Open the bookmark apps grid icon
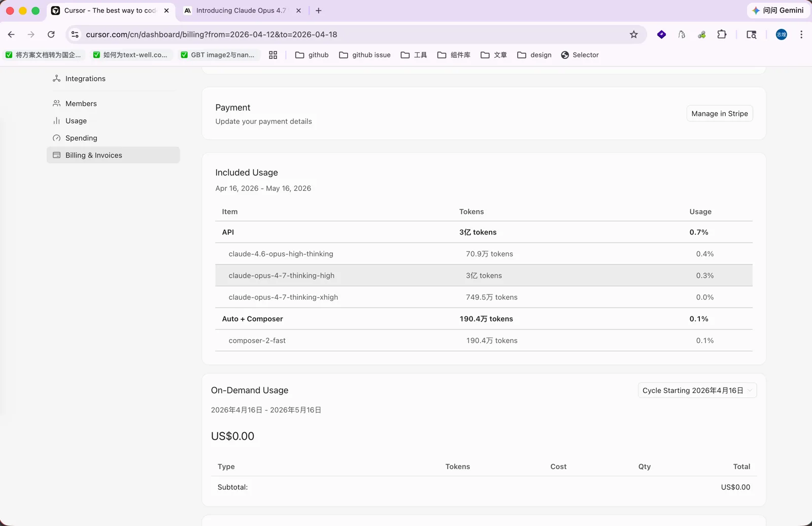This screenshot has height=526, width=812. tap(273, 55)
